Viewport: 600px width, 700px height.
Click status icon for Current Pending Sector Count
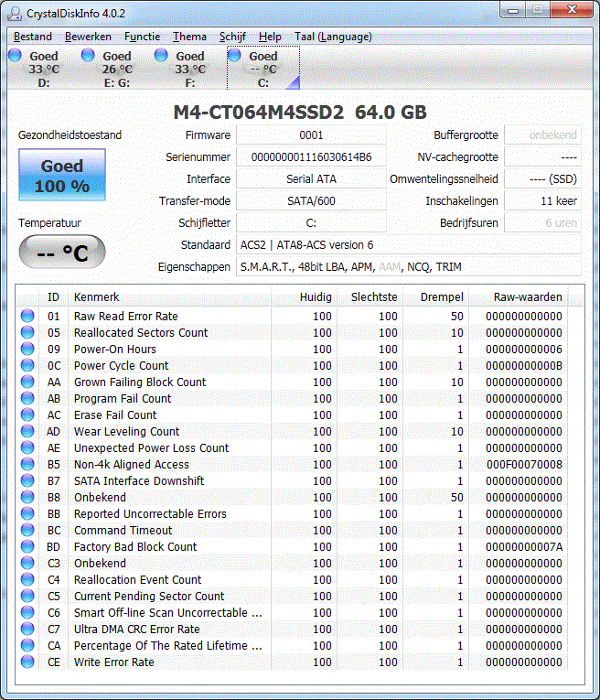coord(27,596)
